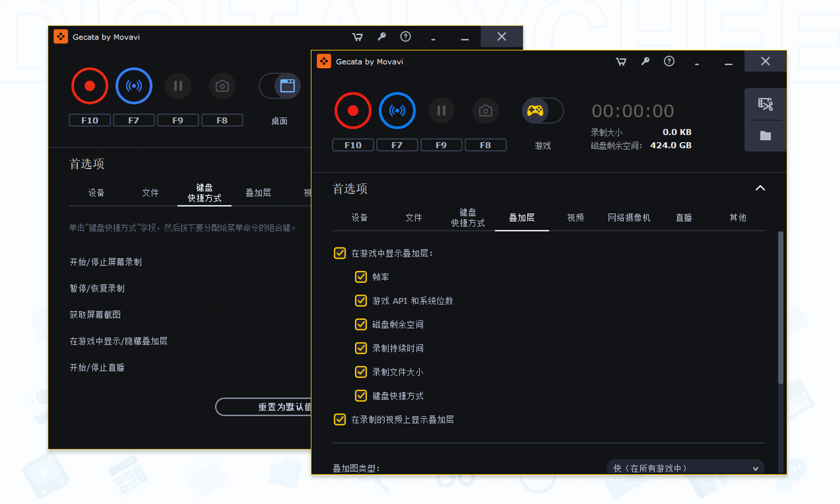
Task: Click the vertical scrollbar in preferences panel
Action: pyautogui.click(x=781, y=308)
